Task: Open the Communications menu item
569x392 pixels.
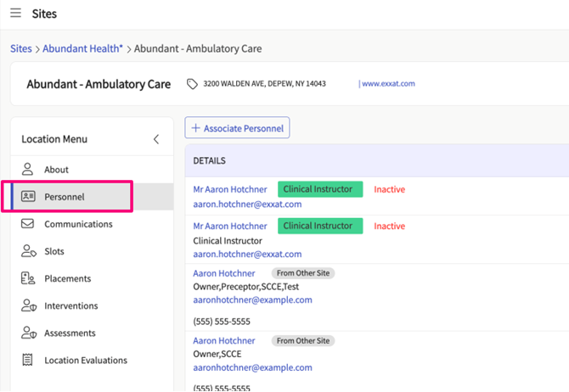Action: pyautogui.click(x=78, y=224)
